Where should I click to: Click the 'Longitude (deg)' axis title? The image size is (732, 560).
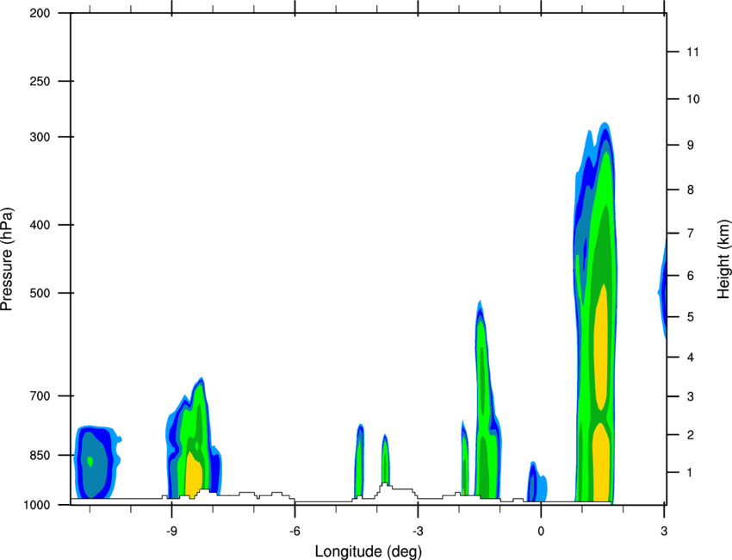(369, 551)
